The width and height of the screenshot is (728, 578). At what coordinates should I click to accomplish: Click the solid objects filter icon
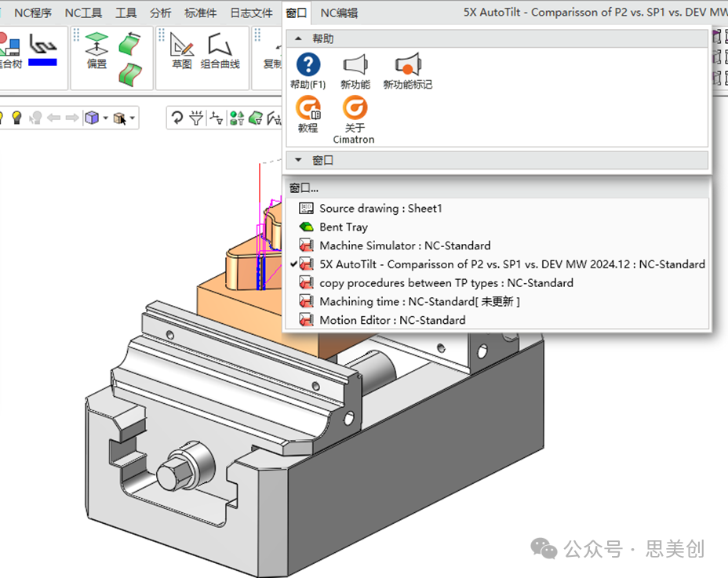pyautogui.click(x=237, y=118)
